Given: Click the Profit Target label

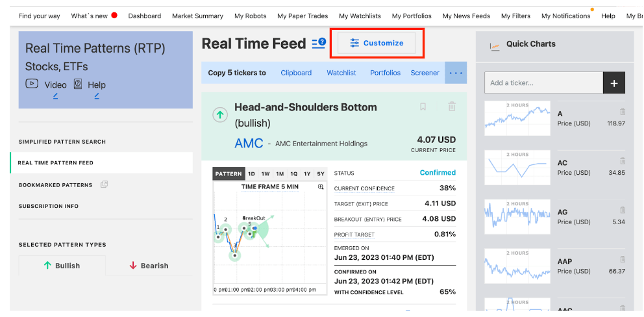Looking at the screenshot, I should [x=354, y=235].
